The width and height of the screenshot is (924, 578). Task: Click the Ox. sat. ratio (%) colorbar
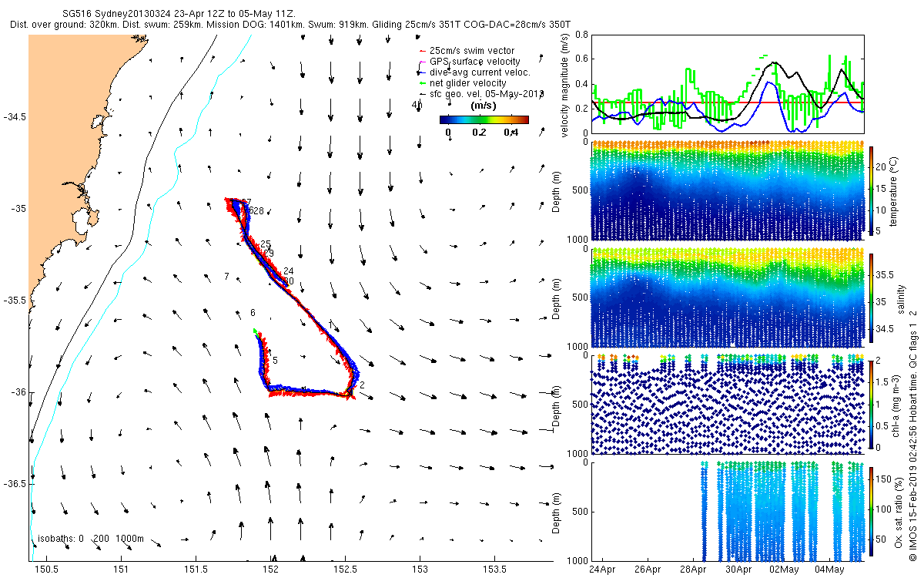tap(872, 511)
